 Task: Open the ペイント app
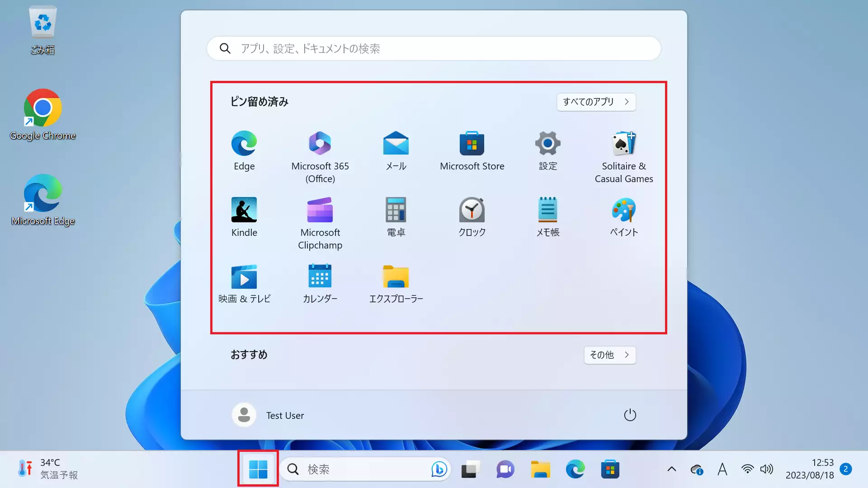coord(624,217)
